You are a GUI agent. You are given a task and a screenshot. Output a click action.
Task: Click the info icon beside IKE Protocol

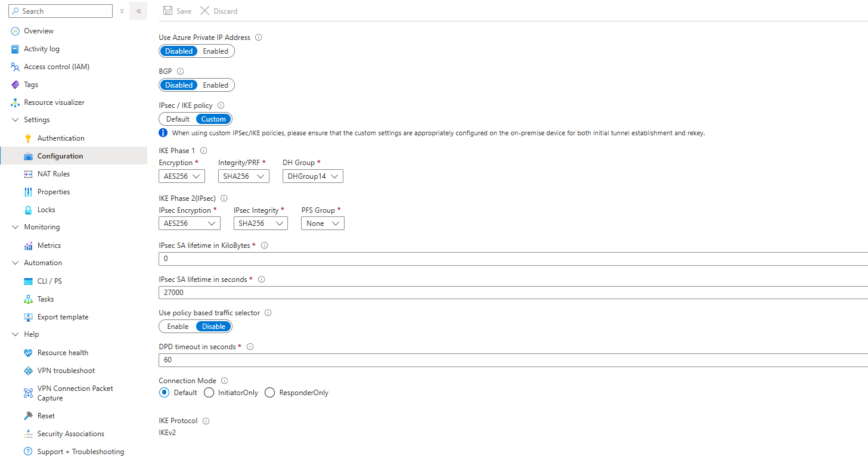tap(206, 421)
